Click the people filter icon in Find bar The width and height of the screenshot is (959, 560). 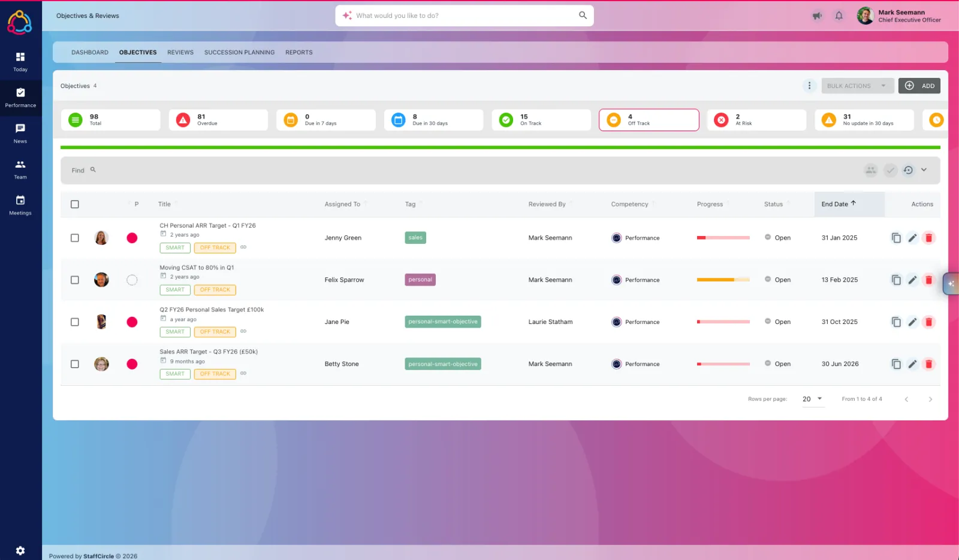point(871,170)
